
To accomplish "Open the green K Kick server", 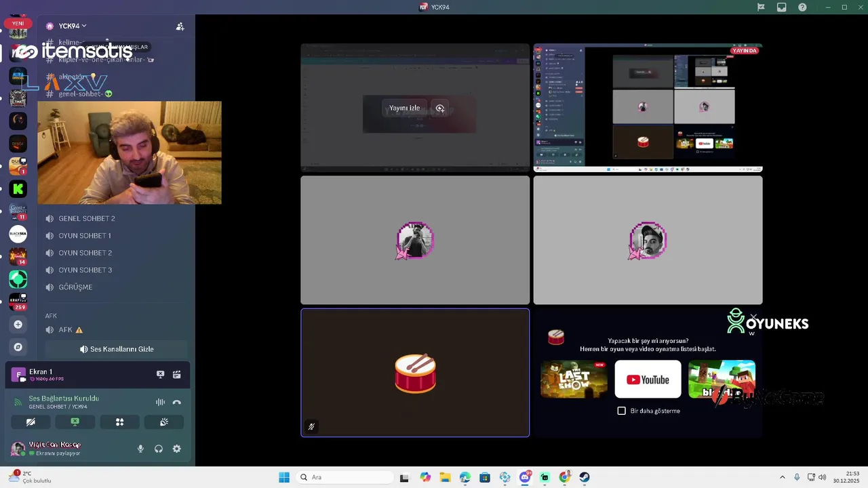I will (18, 189).
